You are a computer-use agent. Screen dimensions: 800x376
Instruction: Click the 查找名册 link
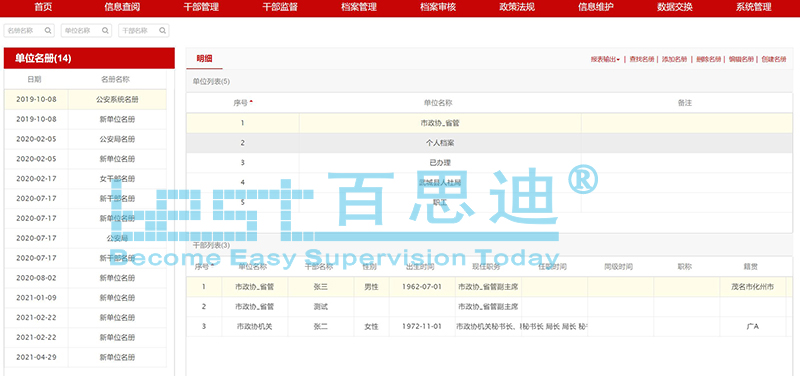coord(642,59)
